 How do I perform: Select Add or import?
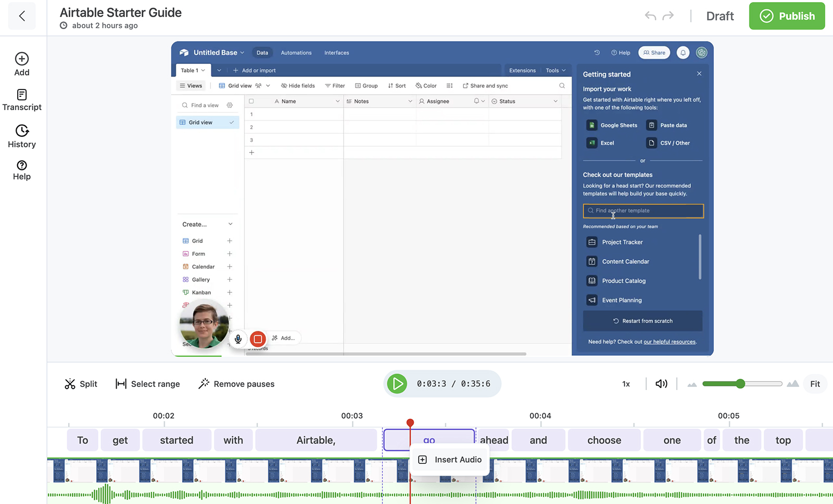pyautogui.click(x=254, y=70)
